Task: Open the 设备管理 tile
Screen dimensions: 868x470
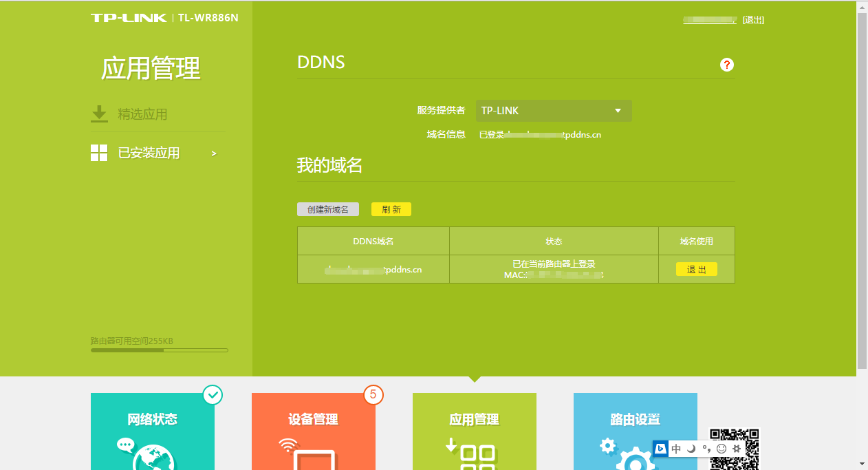Action: pos(314,431)
